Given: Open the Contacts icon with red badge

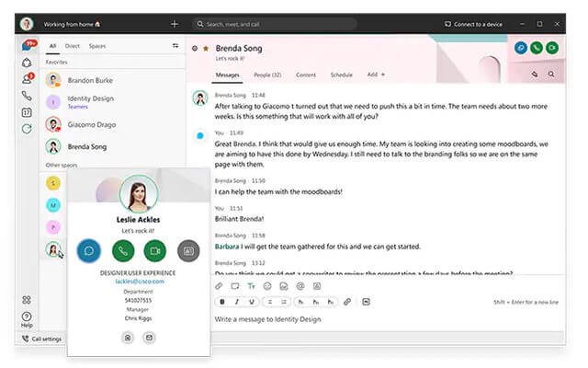Looking at the screenshot, I should point(28,78).
